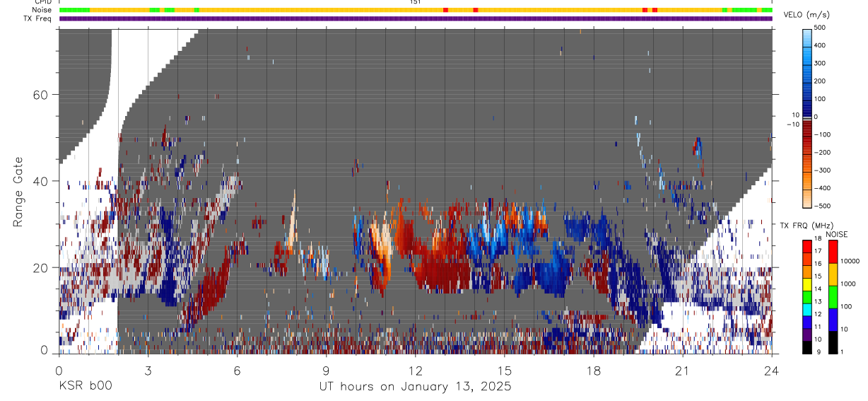Image resolution: width=868 pixels, height=401 pixels.
Task: Select the 11 tick on TX FRQ legend
Action: [817, 327]
